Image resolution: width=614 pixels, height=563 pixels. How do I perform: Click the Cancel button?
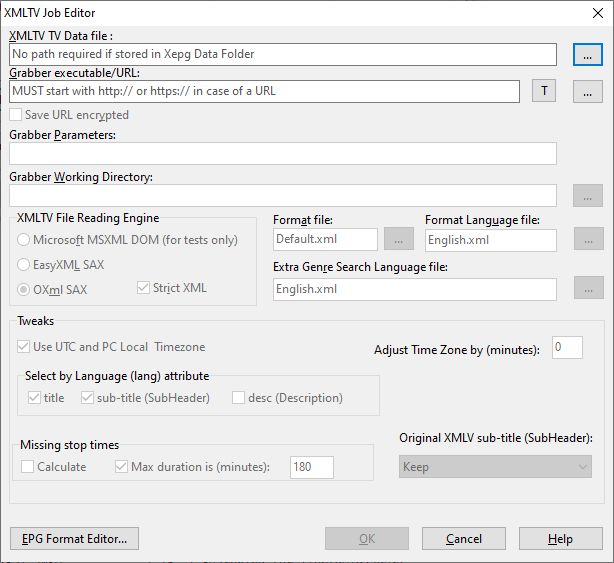pyautogui.click(x=463, y=539)
